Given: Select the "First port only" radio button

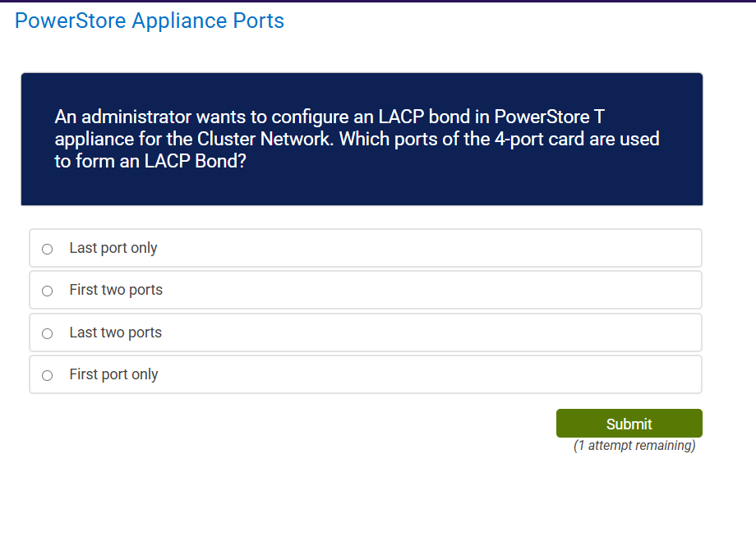Looking at the screenshot, I should point(47,374).
